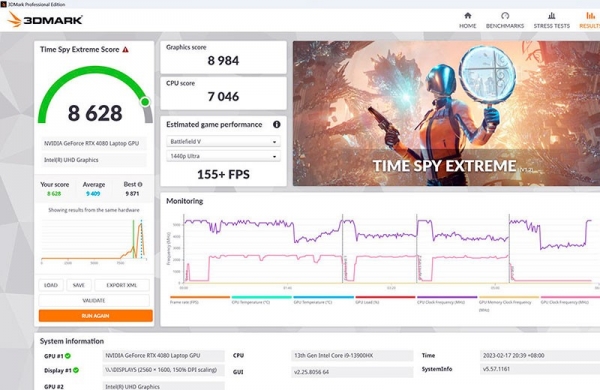Click the Your score value 8 628
Viewport: 600px width, 390px height.
[x=54, y=194]
